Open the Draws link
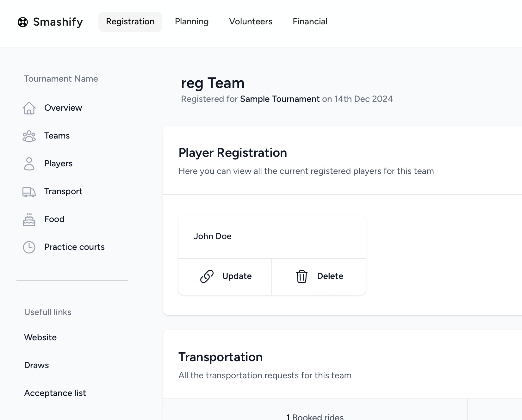Screen dimensions: 522x420 [36, 365]
